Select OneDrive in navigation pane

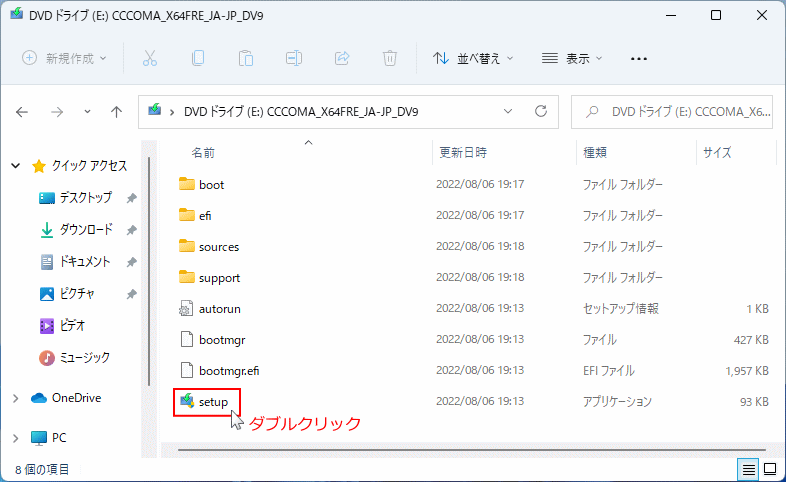[76, 398]
